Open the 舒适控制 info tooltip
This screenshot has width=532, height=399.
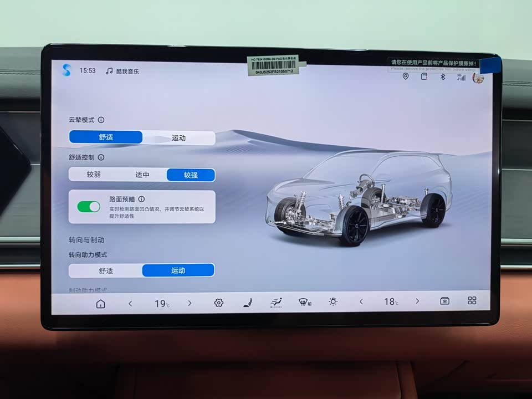click(x=102, y=157)
